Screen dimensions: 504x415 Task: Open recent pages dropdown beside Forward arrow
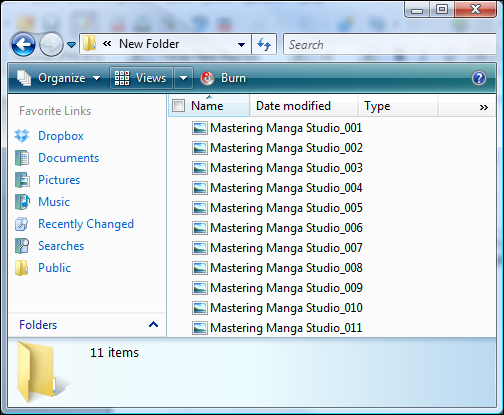(x=71, y=44)
